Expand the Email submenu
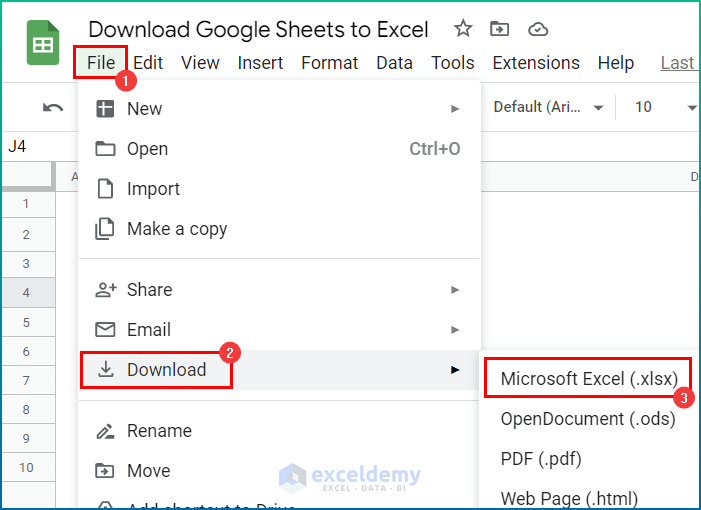 pyautogui.click(x=279, y=330)
